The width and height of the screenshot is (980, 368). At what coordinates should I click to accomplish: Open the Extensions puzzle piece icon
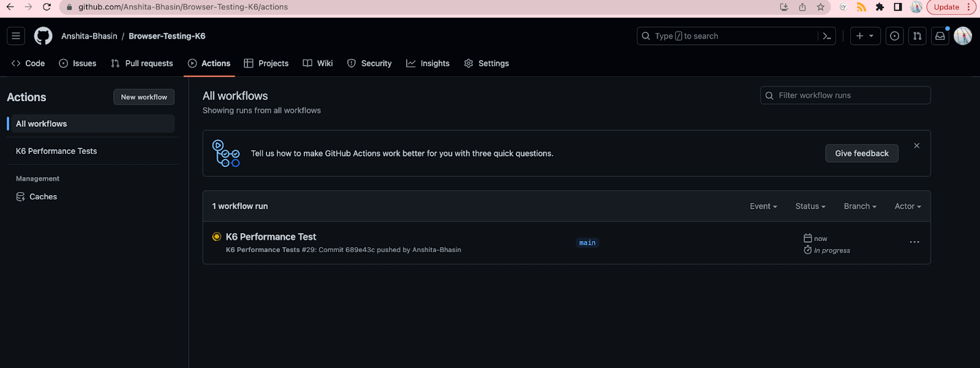click(880, 7)
